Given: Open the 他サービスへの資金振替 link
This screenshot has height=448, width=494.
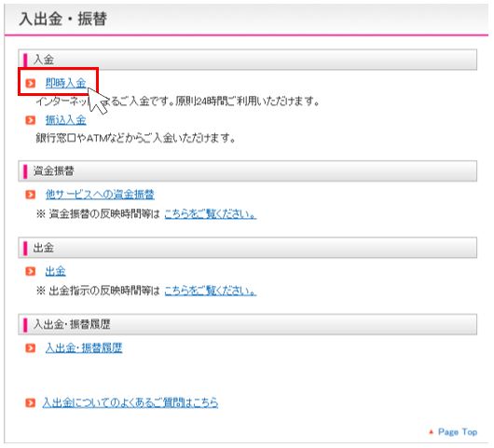Looking at the screenshot, I should pos(100,195).
